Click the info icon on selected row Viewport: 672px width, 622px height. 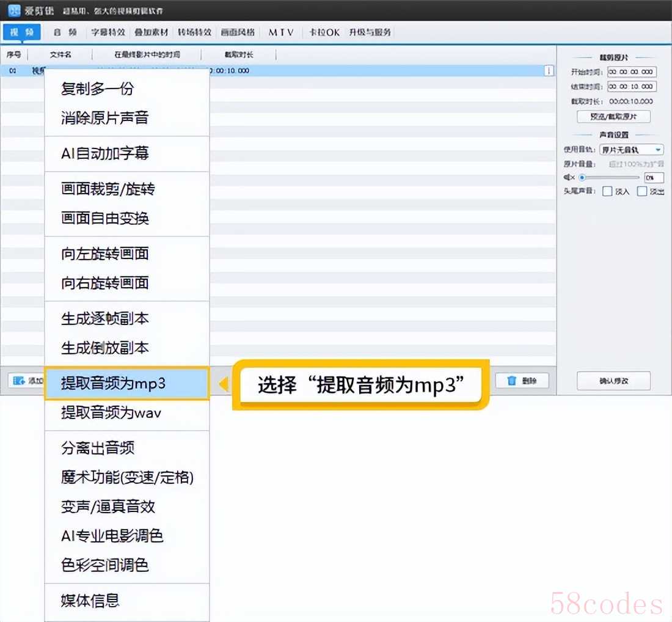[549, 71]
